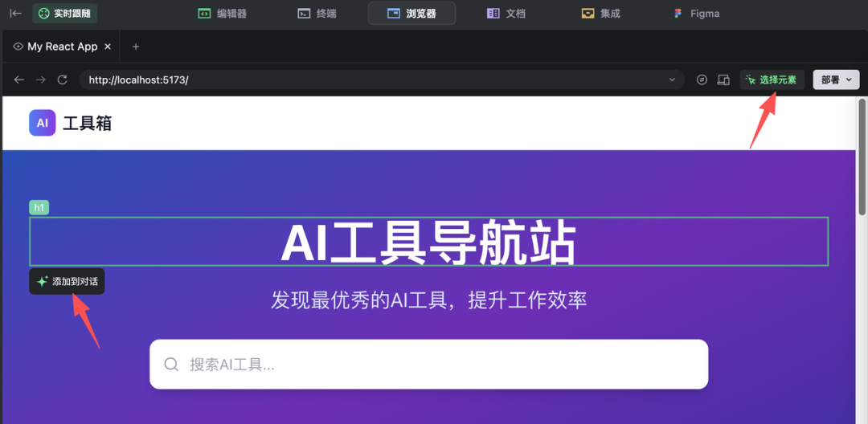Viewport: 868px width, 424px height.
Task: Click the page vertical scrollbar thumb
Action: tap(862, 157)
